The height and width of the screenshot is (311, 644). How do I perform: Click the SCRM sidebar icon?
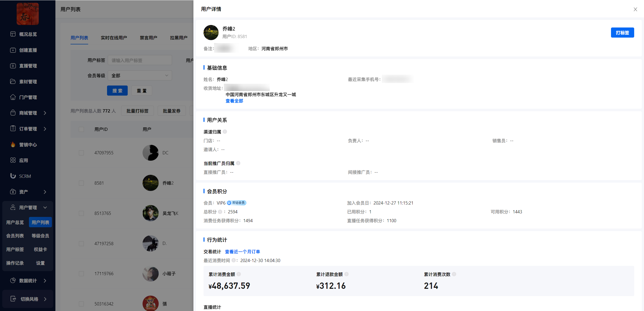tap(13, 176)
